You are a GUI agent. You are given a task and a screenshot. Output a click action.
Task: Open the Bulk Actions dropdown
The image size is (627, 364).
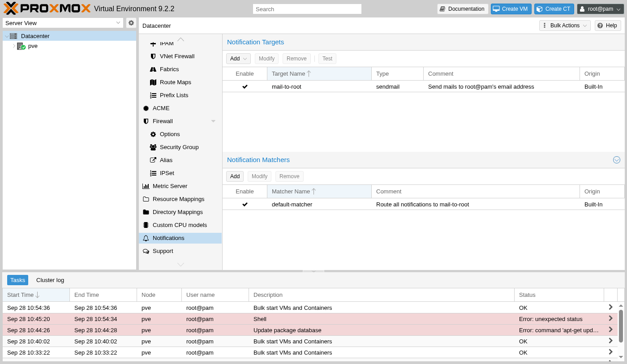click(565, 26)
